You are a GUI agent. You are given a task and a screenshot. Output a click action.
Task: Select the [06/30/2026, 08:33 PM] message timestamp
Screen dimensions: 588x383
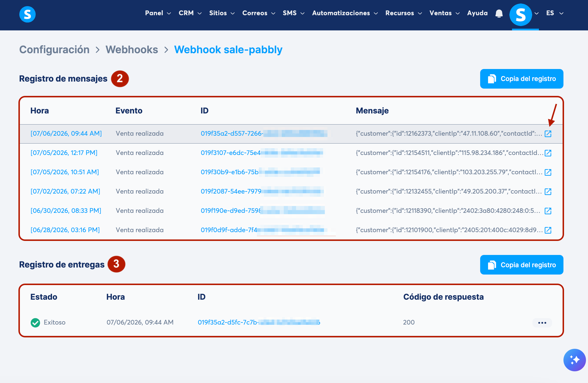(x=66, y=211)
